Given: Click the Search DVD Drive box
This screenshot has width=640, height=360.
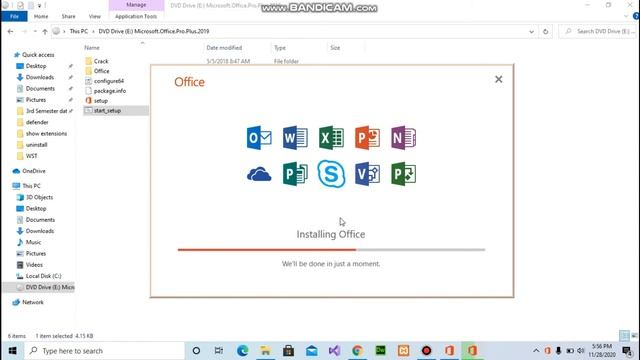Looking at the screenshot, I should point(598,31).
